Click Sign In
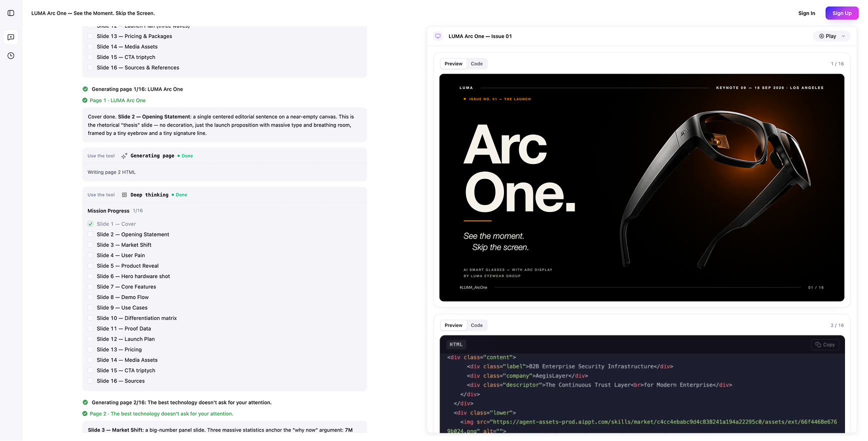The width and height of the screenshot is (868, 441). (x=806, y=13)
